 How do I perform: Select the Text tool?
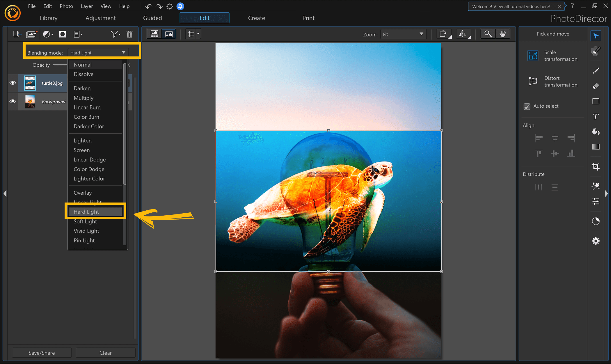click(596, 116)
